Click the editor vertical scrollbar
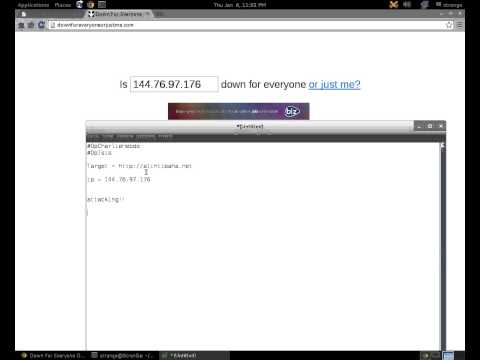The width and height of the screenshot is (480, 360). click(x=443, y=247)
